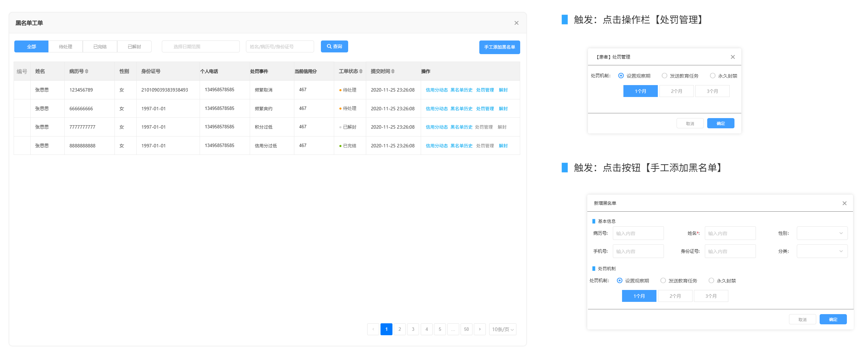Click the 查询 search button
The width and height of the screenshot is (868, 357).
coord(334,47)
